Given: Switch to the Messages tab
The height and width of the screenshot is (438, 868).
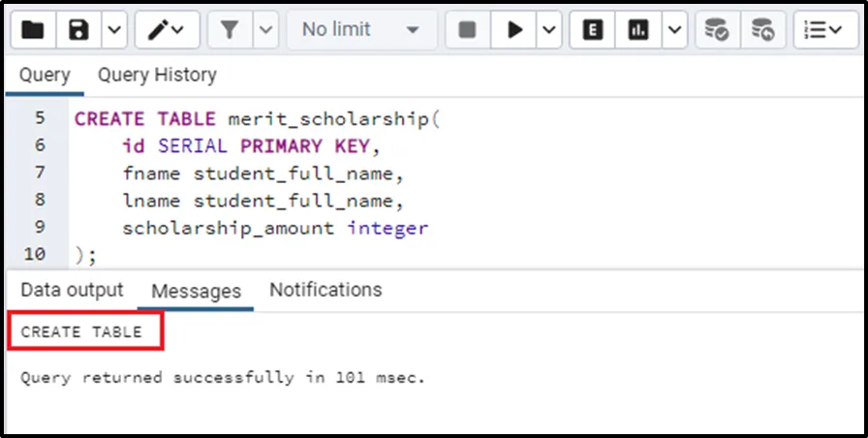Looking at the screenshot, I should coord(197,291).
